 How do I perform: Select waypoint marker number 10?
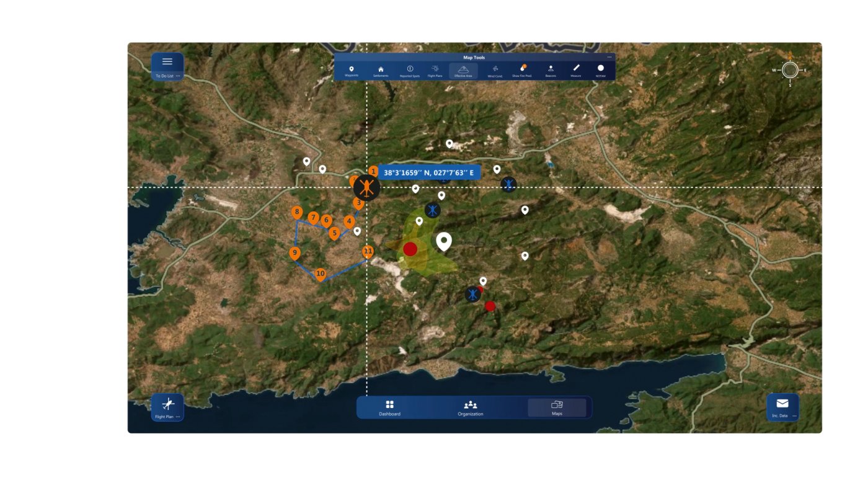[320, 273]
